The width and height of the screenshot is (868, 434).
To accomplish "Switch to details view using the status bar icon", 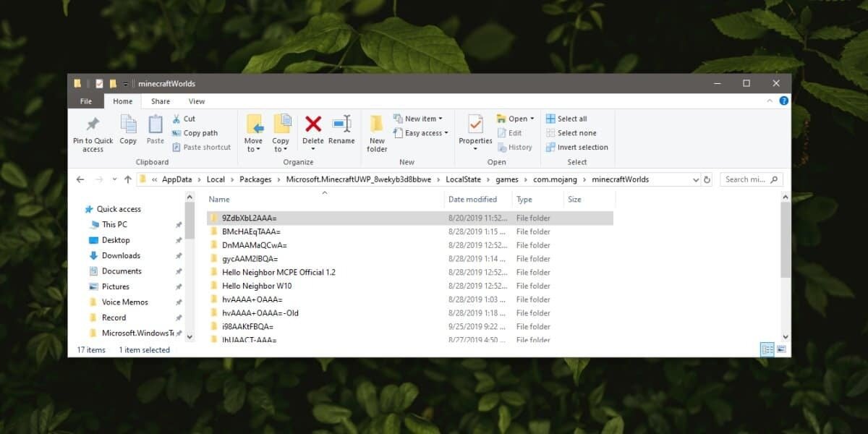I will tap(767, 349).
